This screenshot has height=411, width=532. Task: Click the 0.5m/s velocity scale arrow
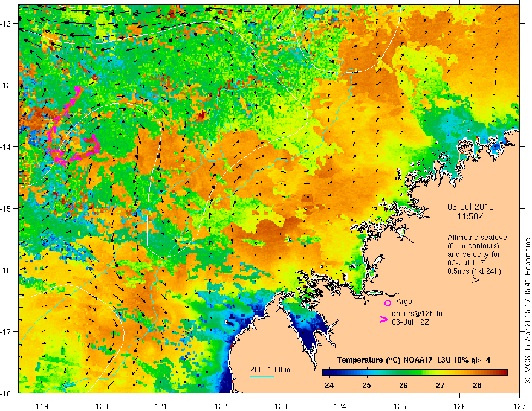coord(467,280)
